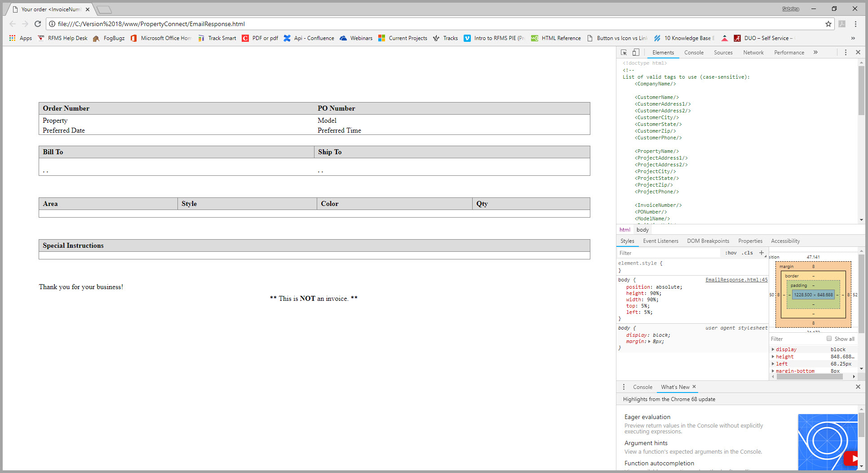Click the Intro to RFMS PIE bookmark icon

(467, 38)
